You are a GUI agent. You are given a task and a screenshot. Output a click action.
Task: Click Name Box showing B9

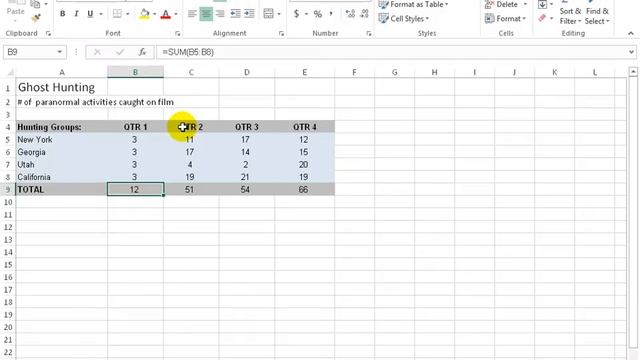pos(30,52)
